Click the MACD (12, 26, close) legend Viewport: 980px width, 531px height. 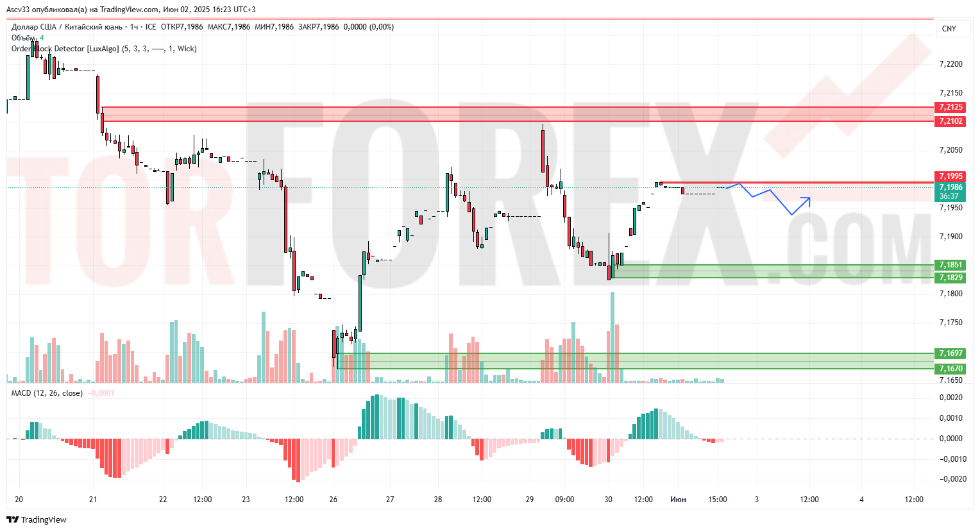tap(46, 393)
